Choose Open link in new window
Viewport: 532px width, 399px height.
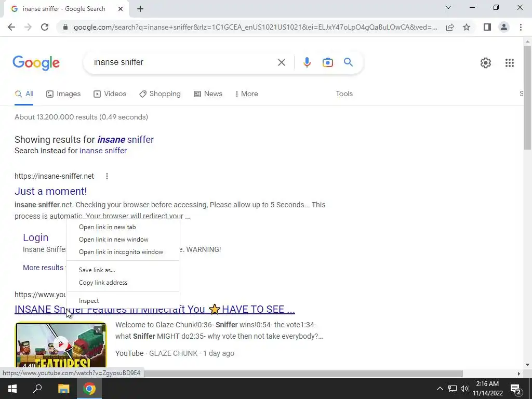point(123,240)
